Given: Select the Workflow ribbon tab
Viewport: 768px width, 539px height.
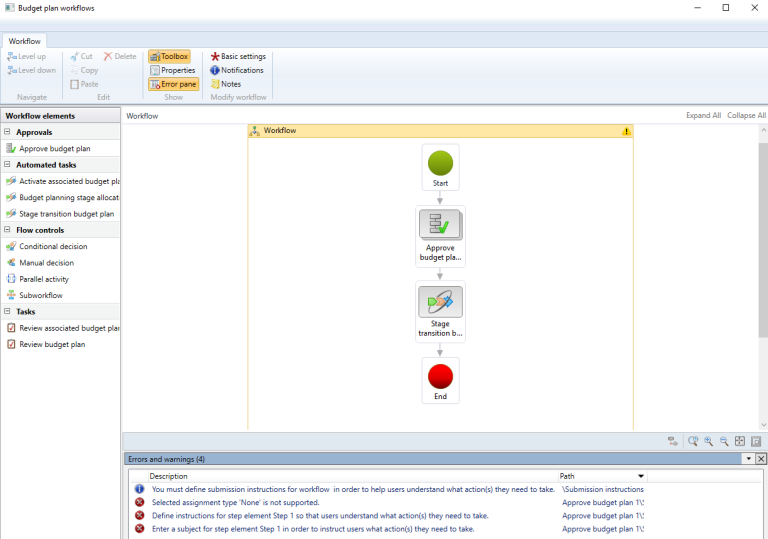Looking at the screenshot, I should pos(25,41).
